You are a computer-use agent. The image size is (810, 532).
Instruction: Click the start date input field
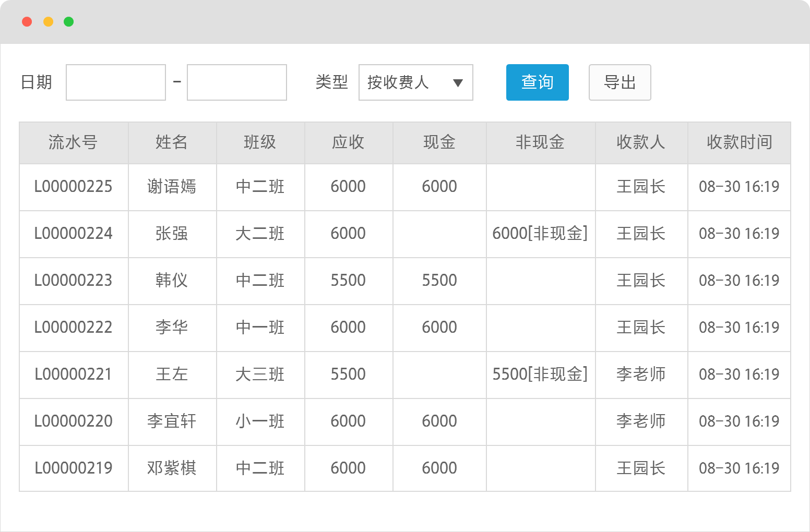[116, 82]
